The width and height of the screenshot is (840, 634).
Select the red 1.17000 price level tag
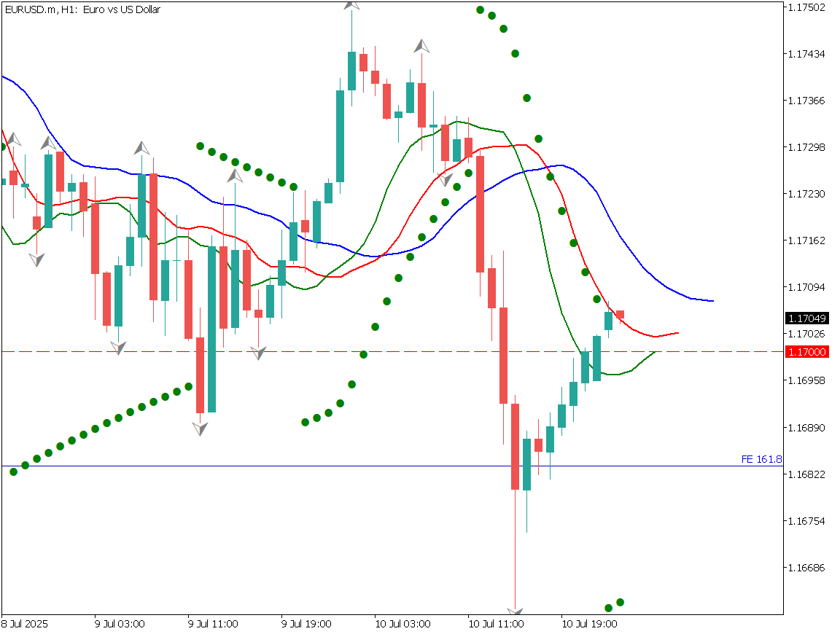pyautogui.click(x=807, y=352)
